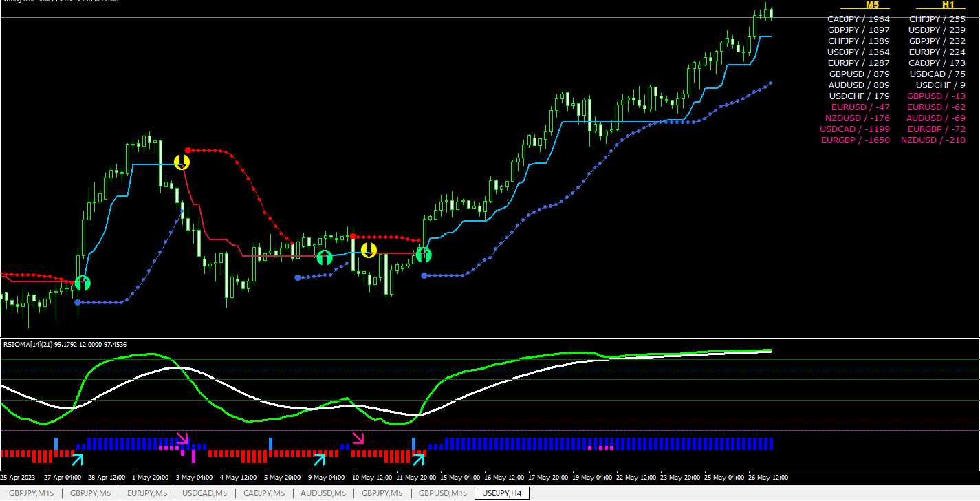This screenshot has width=980, height=501.
Task: Select the yellow sell arrow above 10 May 12:00
Action: (369, 250)
